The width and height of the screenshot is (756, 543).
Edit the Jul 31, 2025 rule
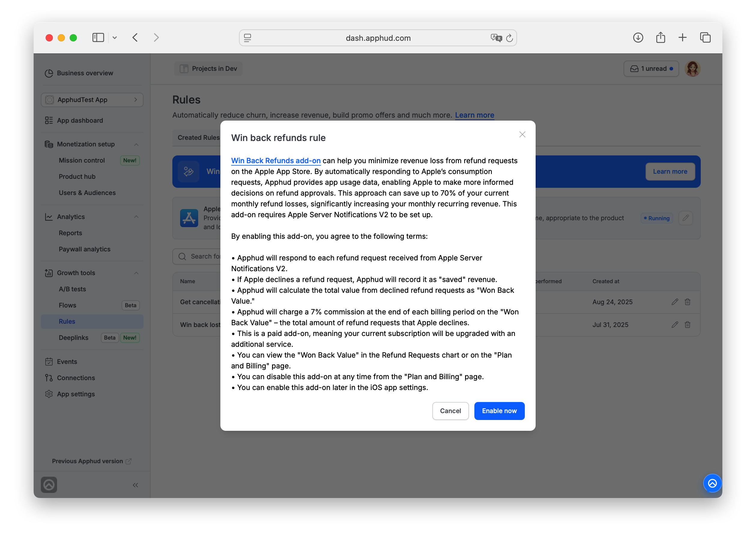[x=675, y=325]
